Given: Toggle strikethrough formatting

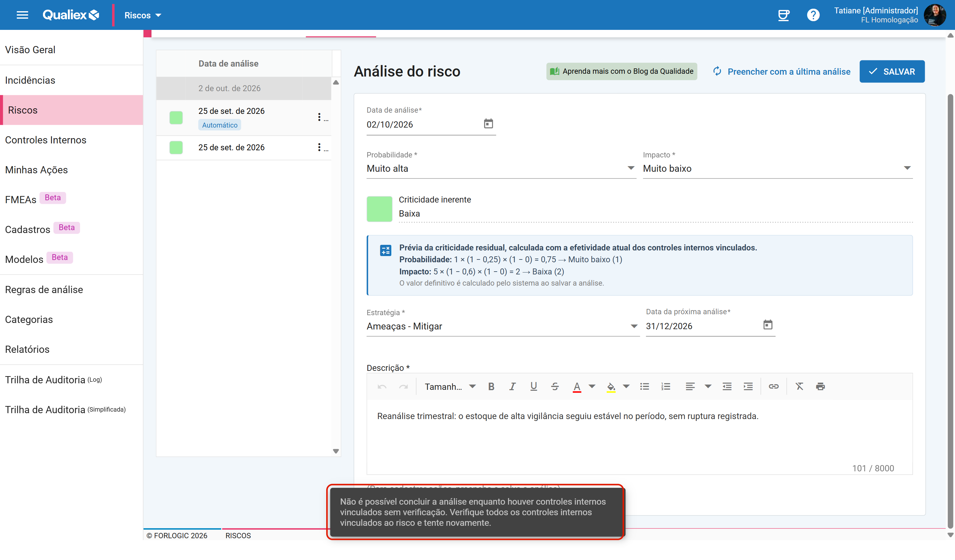Looking at the screenshot, I should [x=555, y=386].
